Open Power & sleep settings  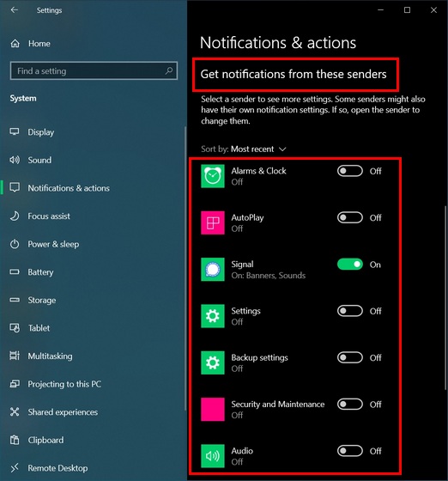pyautogui.click(x=53, y=244)
